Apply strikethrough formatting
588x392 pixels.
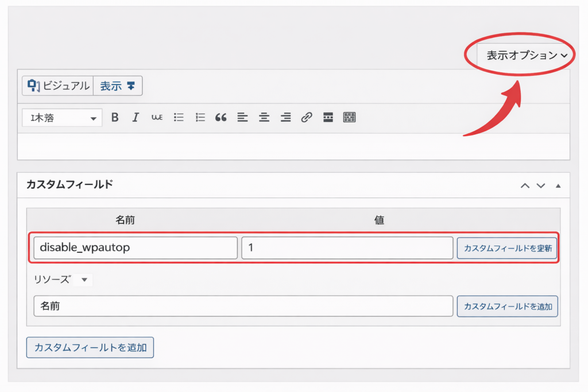pos(156,117)
